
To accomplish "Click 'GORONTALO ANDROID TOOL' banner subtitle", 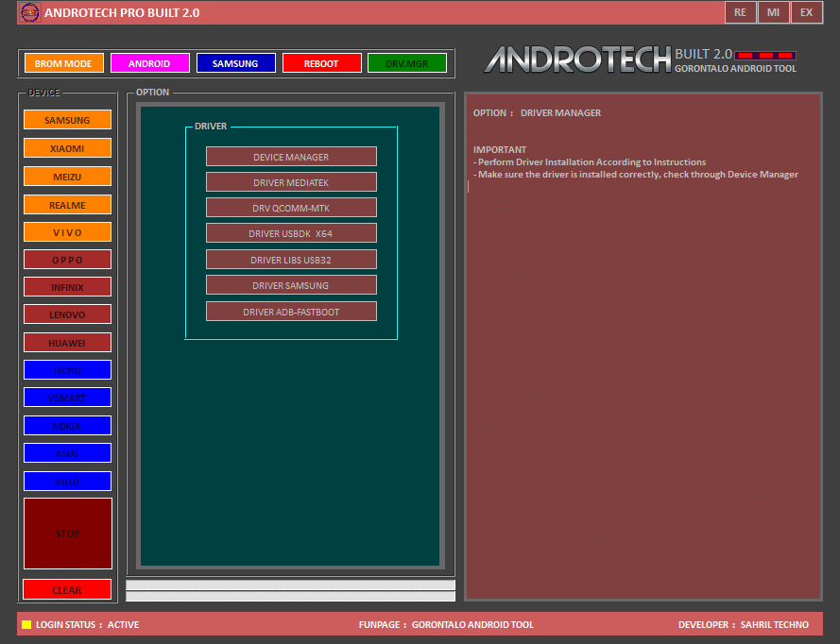I will (x=735, y=69).
